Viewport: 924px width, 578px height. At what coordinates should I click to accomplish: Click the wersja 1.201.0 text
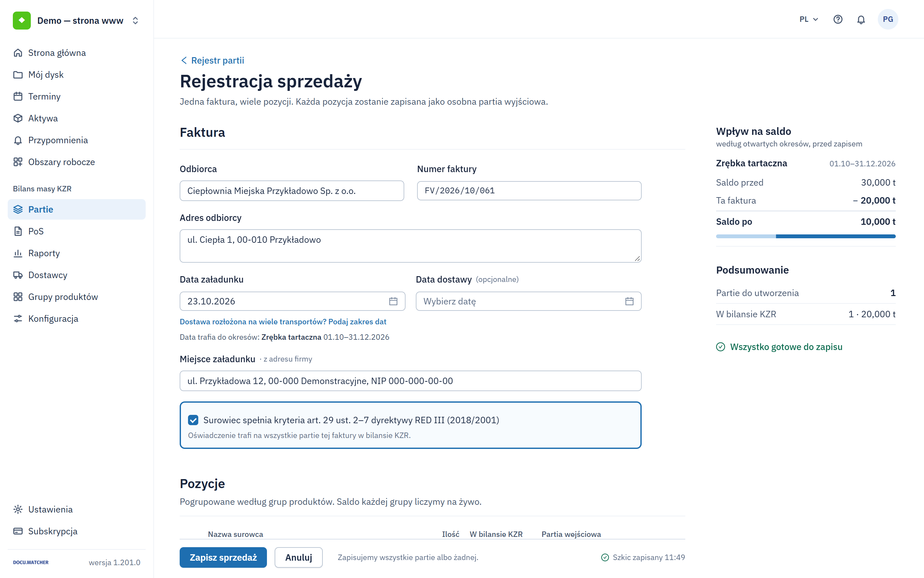(115, 562)
